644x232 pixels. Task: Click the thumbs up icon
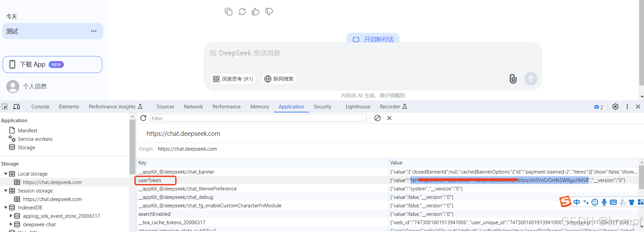(x=256, y=12)
